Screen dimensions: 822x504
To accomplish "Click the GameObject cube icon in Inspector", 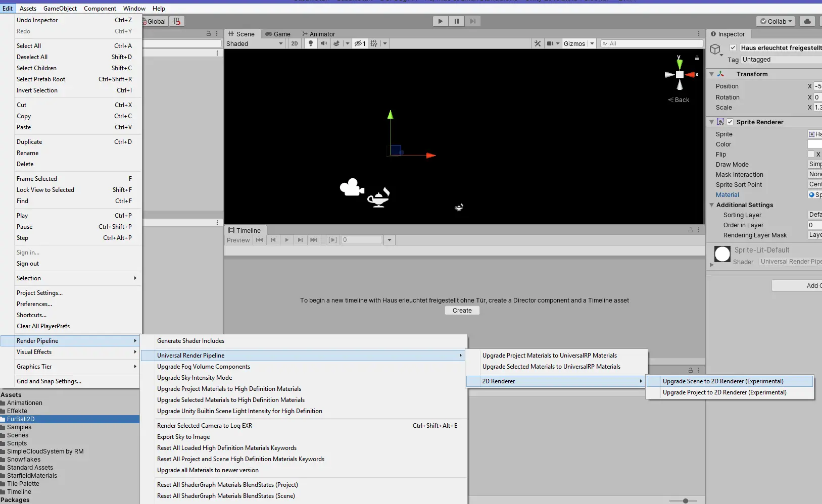I will [x=715, y=49].
